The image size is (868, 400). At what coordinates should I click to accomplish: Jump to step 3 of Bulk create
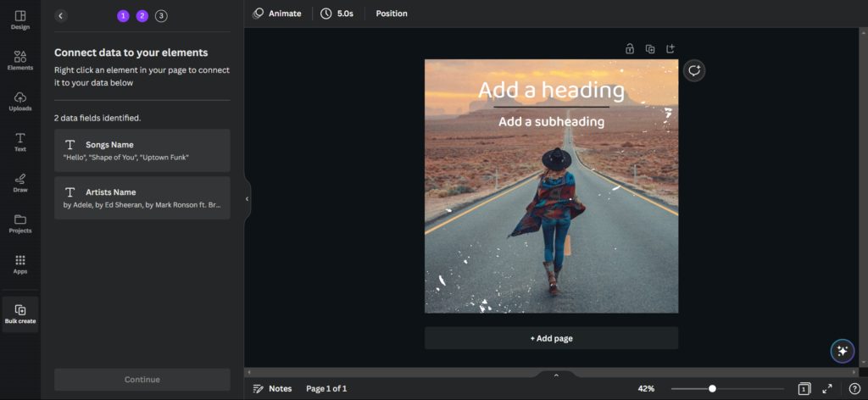point(161,16)
